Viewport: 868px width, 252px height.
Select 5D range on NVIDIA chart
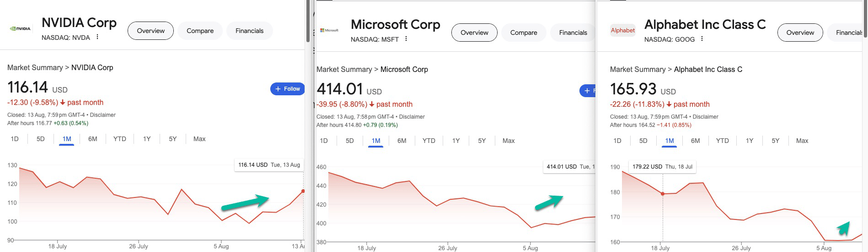pos(41,139)
